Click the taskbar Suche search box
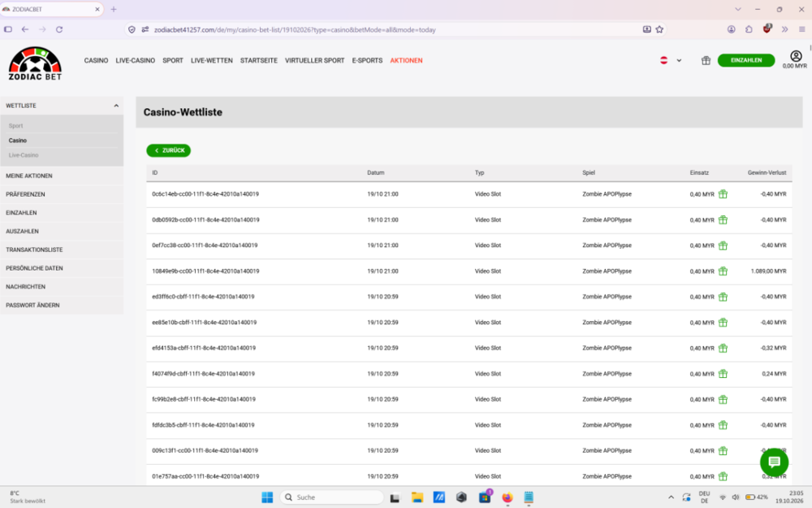 pos(331,497)
